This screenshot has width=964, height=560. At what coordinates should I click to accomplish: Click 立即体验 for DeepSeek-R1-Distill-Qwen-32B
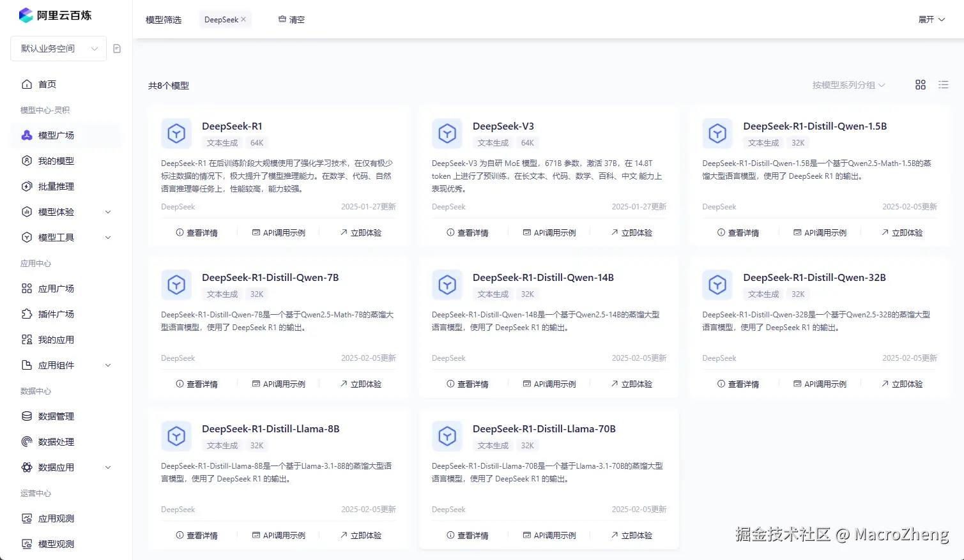[x=902, y=384]
